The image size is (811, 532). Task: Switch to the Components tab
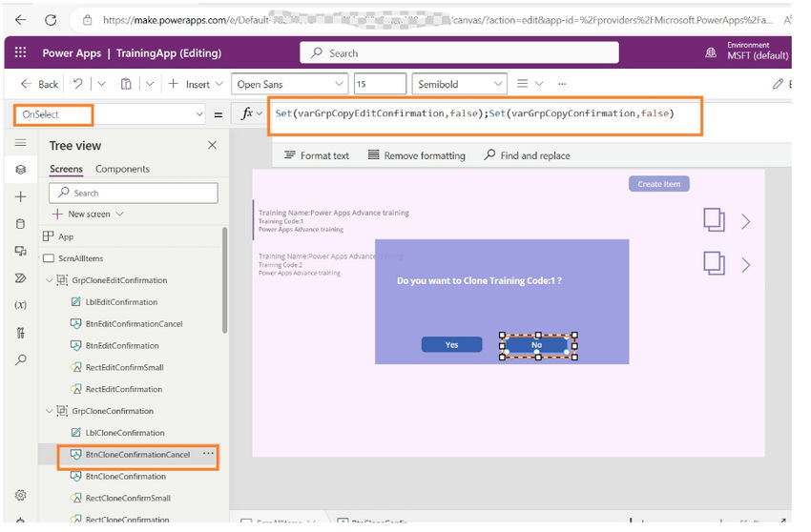point(122,169)
